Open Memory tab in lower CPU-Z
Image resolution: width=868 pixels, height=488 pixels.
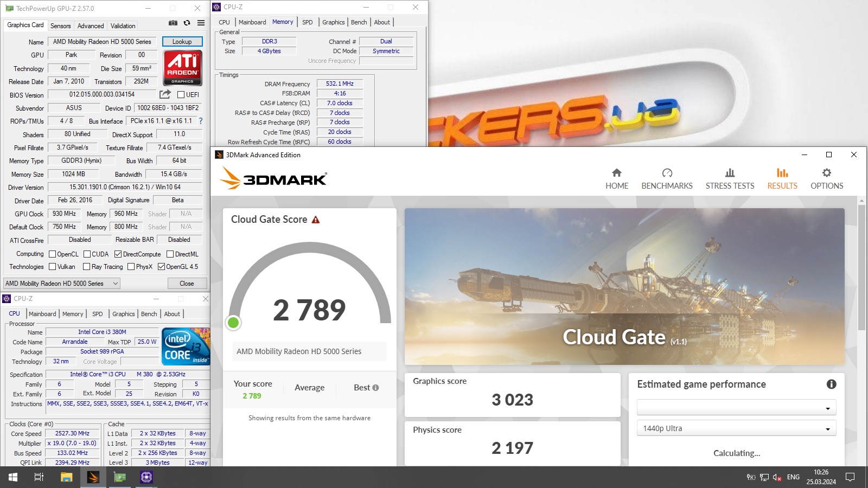point(73,314)
